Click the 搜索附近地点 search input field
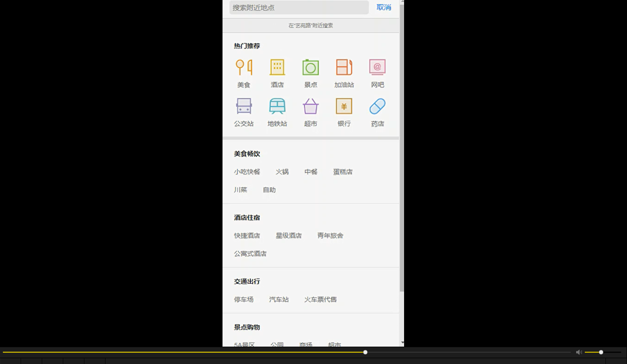Screen dimensions: 627x364 299,7
